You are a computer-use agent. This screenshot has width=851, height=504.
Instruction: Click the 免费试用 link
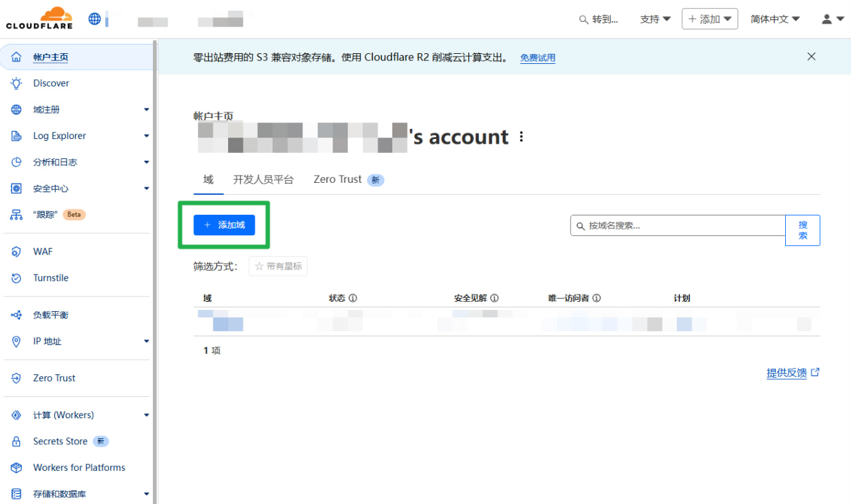click(x=537, y=58)
